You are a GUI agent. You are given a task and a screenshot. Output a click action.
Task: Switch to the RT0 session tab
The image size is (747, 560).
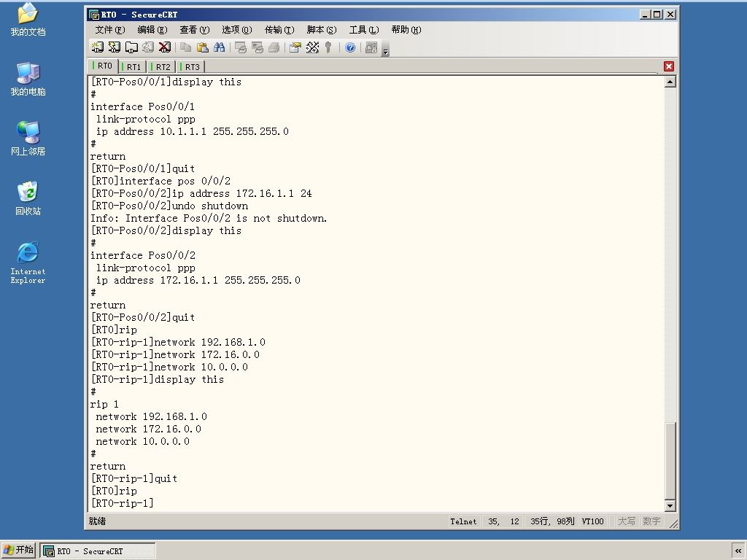pos(103,66)
